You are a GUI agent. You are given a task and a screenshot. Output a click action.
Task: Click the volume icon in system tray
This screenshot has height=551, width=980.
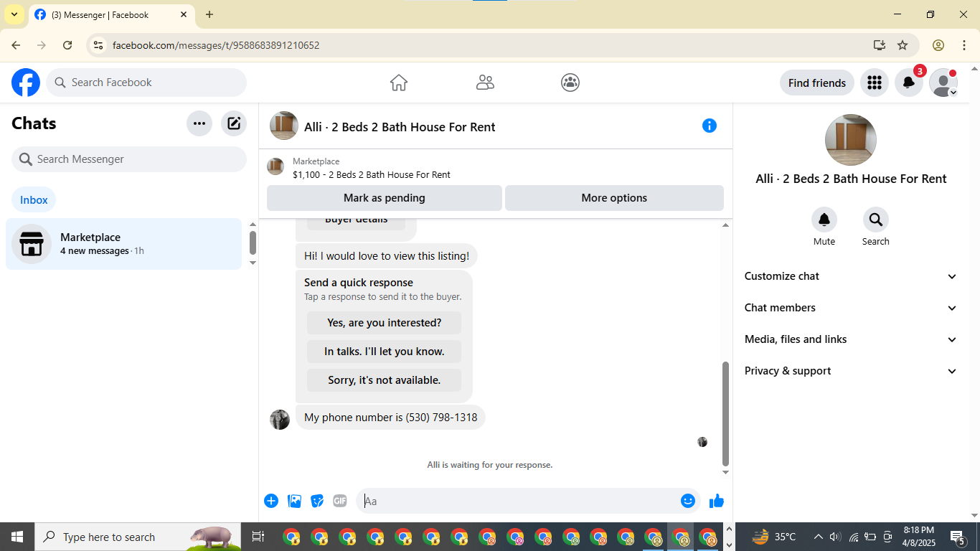point(835,537)
